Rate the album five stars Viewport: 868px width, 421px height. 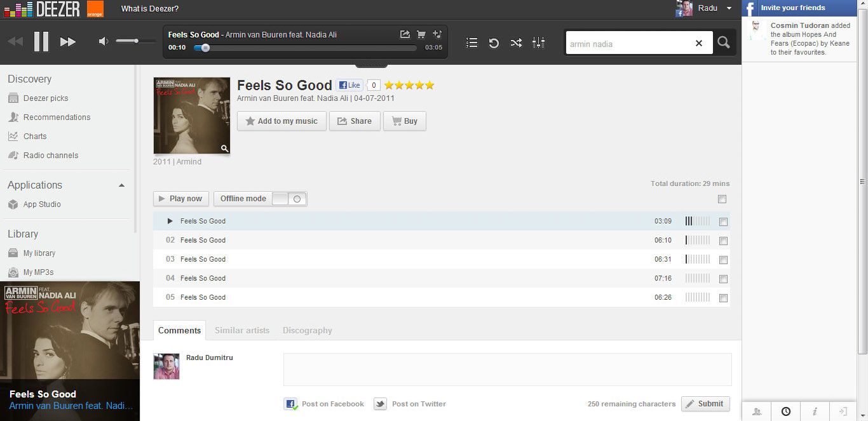pos(430,85)
